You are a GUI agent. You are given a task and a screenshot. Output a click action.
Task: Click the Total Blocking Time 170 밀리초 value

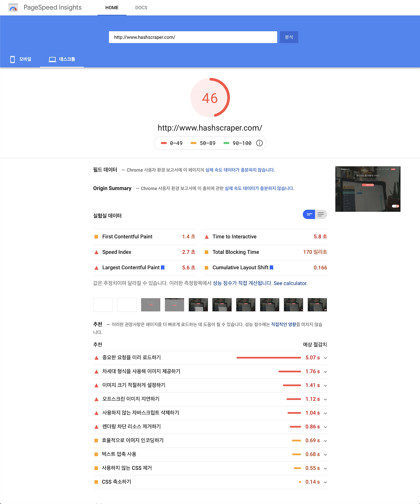315,252
